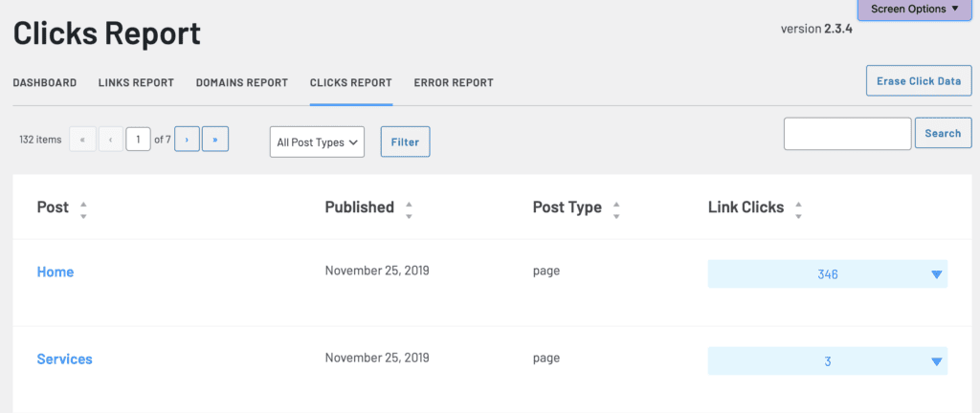Apply the post type Filter

(x=405, y=142)
